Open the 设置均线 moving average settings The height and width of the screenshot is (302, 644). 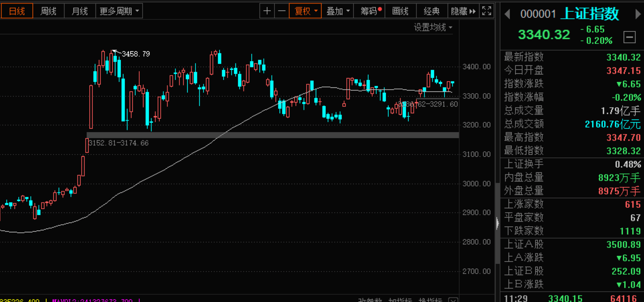pyautogui.click(x=433, y=27)
